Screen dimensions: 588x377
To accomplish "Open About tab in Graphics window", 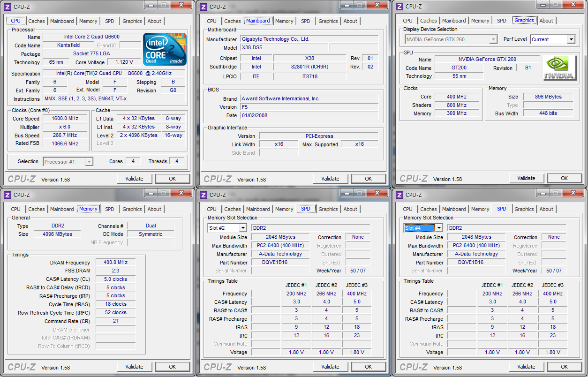I will tap(546, 21).
